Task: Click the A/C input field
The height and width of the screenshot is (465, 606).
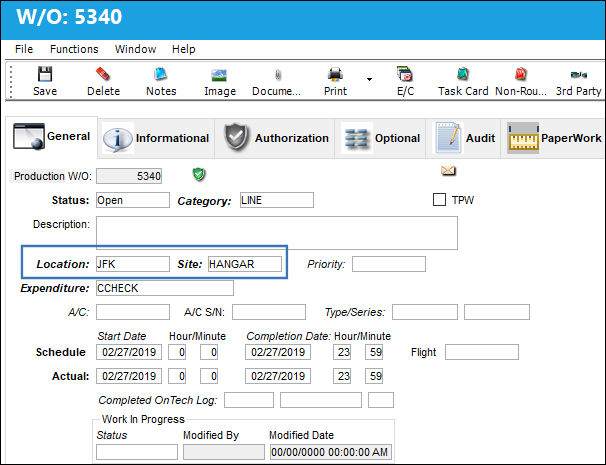Action: pyautogui.click(x=133, y=312)
